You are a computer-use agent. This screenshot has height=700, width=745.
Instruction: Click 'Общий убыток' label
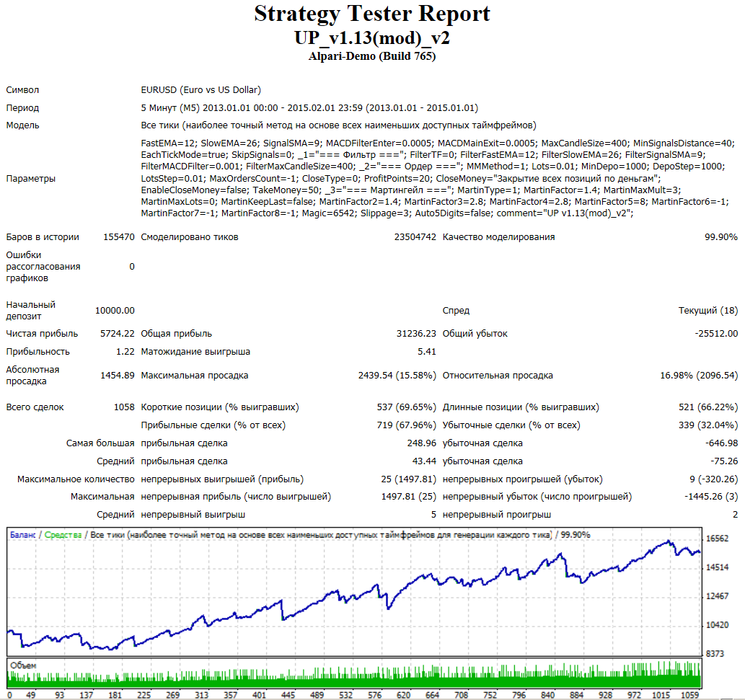click(475, 334)
